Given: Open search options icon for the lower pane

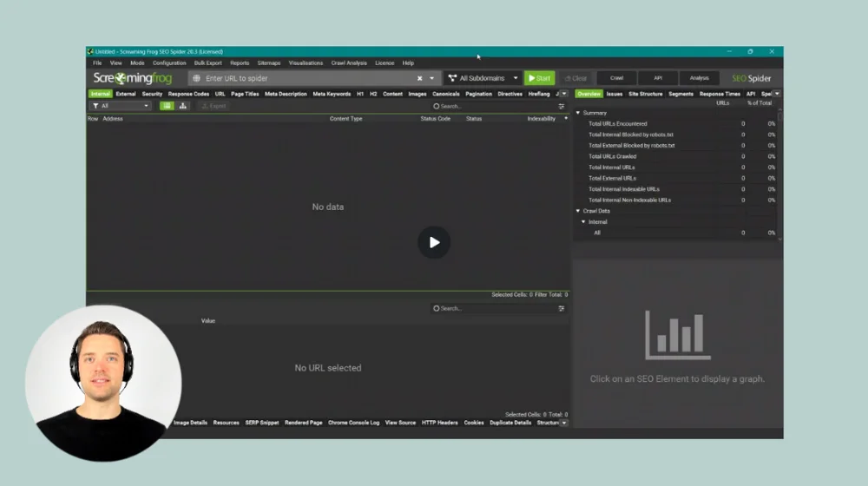Looking at the screenshot, I should (x=562, y=308).
